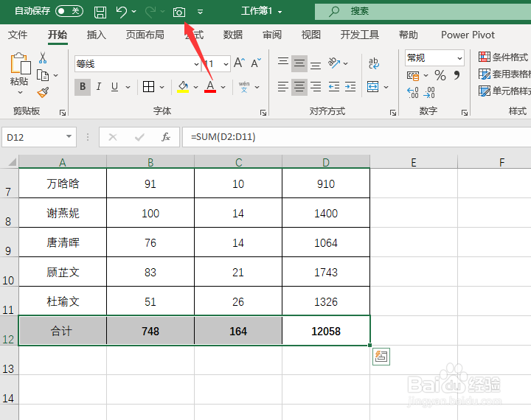Click the Phonetic Guide wén icon

point(244,87)
